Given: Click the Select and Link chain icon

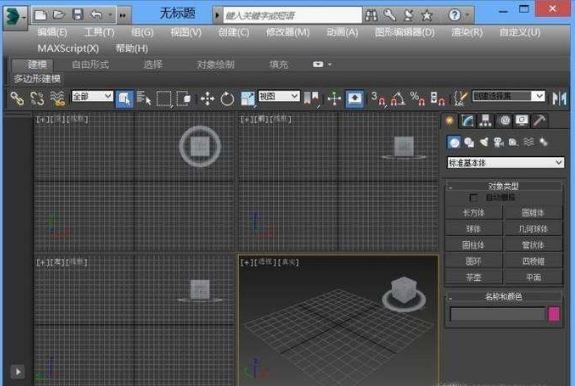Looking at the screenshot, I should [17, 98].
